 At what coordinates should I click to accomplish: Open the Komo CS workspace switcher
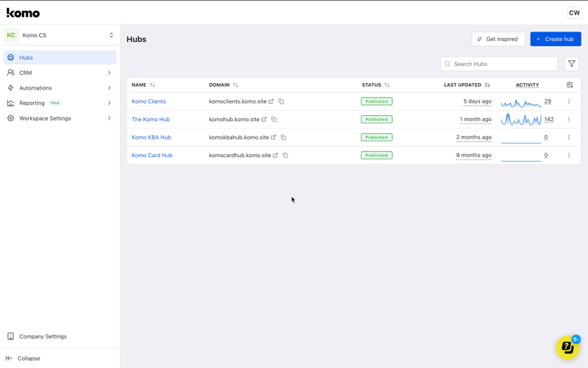point(60,35)
